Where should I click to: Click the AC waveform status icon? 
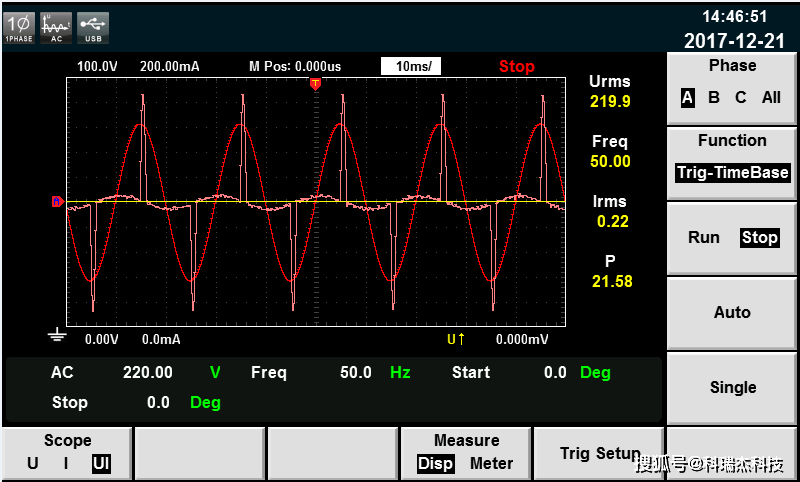[55, 26]
